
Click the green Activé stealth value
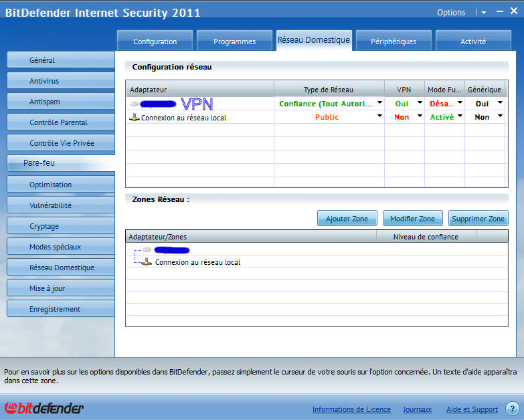point(442,117)
